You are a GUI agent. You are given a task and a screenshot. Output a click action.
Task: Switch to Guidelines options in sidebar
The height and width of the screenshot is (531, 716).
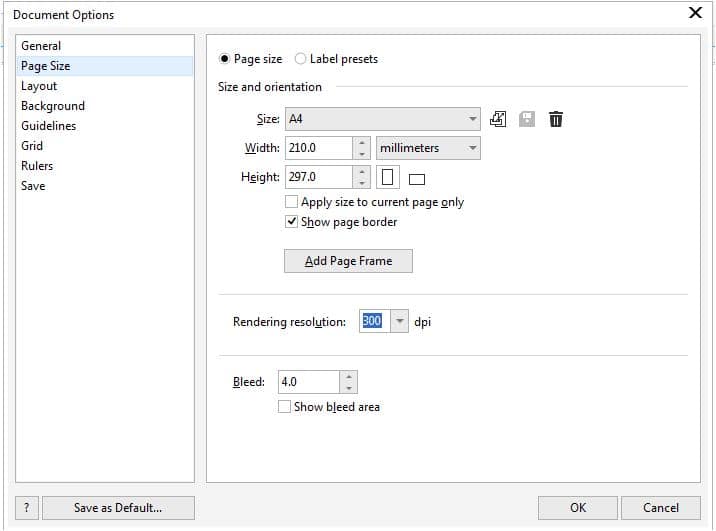[x=48, y=126]
